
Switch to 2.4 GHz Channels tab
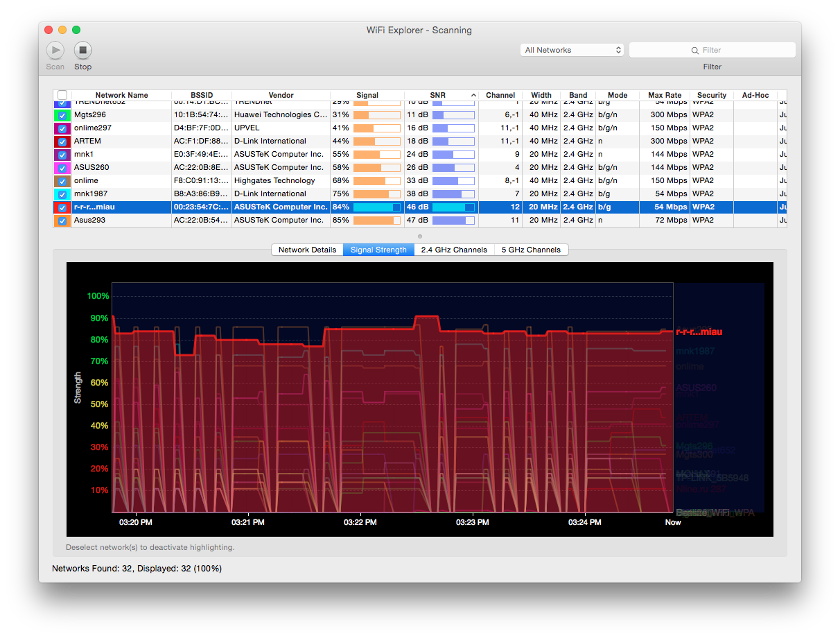tap(454, 250)
